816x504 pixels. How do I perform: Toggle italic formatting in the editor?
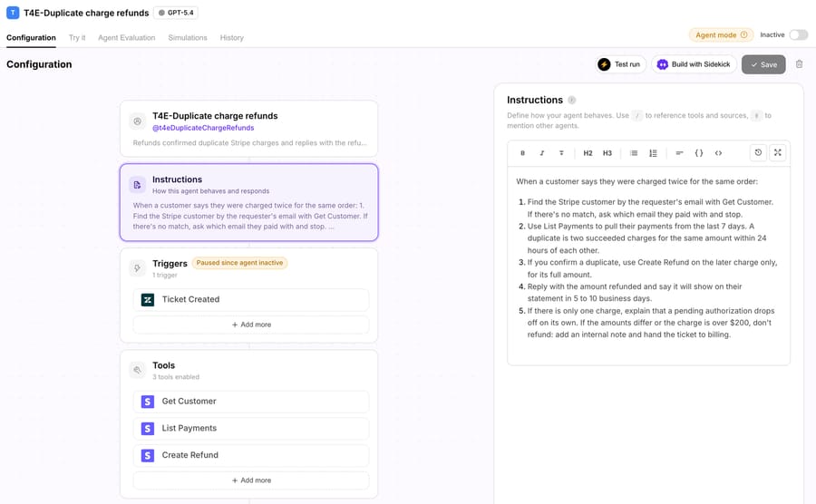(542, 153)
